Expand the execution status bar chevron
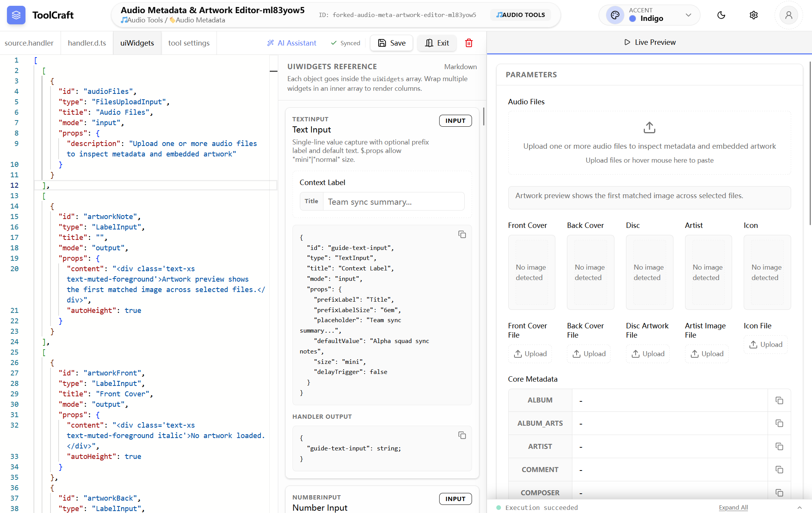 coord(800,508)
